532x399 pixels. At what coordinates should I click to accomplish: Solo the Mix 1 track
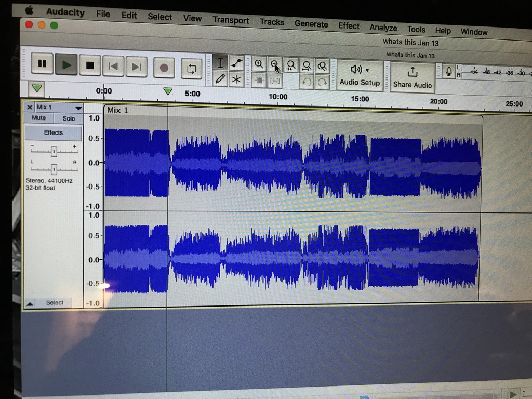pos(69,118)
